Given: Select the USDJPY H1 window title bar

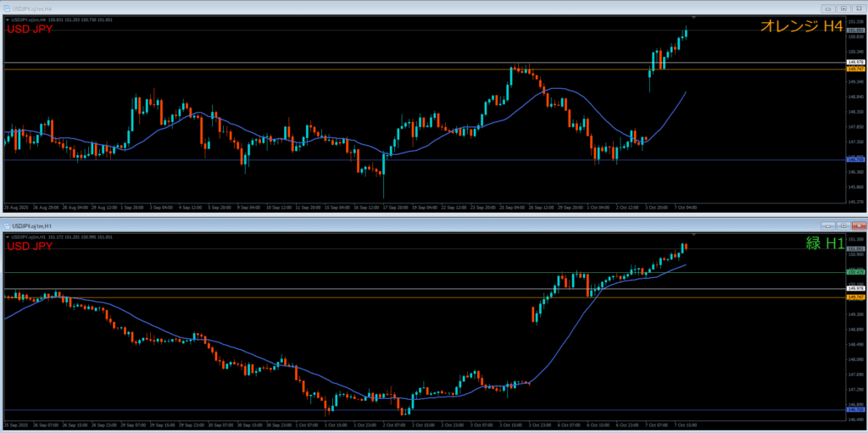Looking at the screenshot, I should tap(339, 226).
